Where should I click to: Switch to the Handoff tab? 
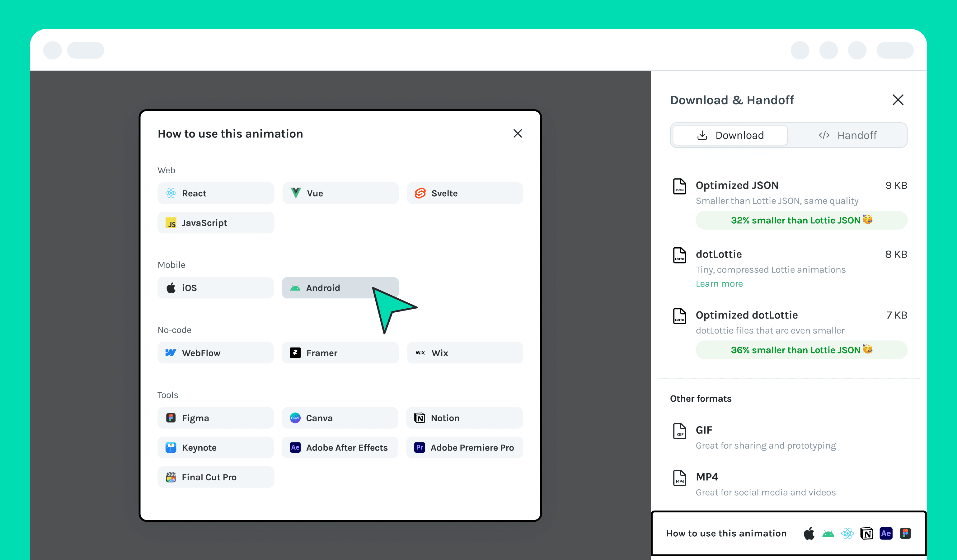click(848, 135)
